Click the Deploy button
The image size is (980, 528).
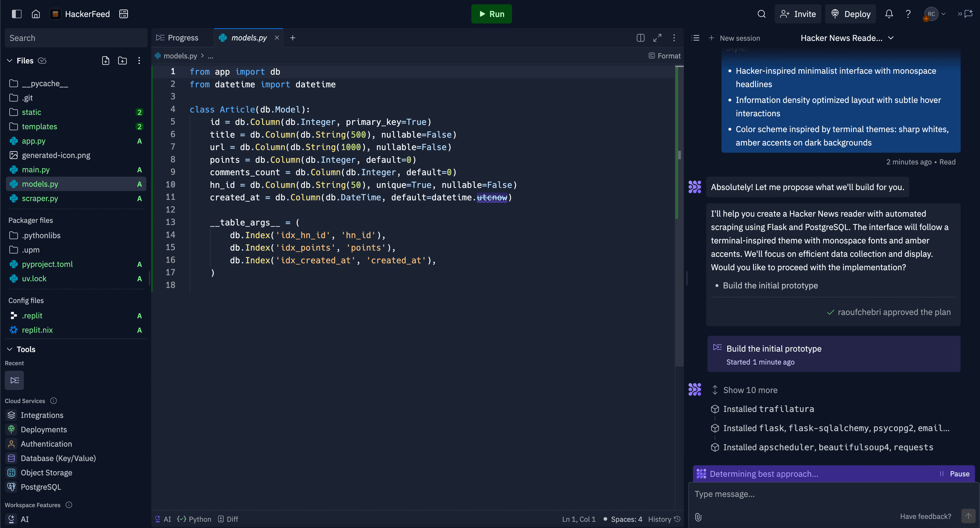851,14
